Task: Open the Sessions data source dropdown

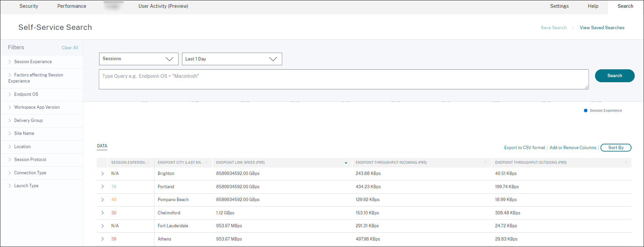Action: [139, 59]
